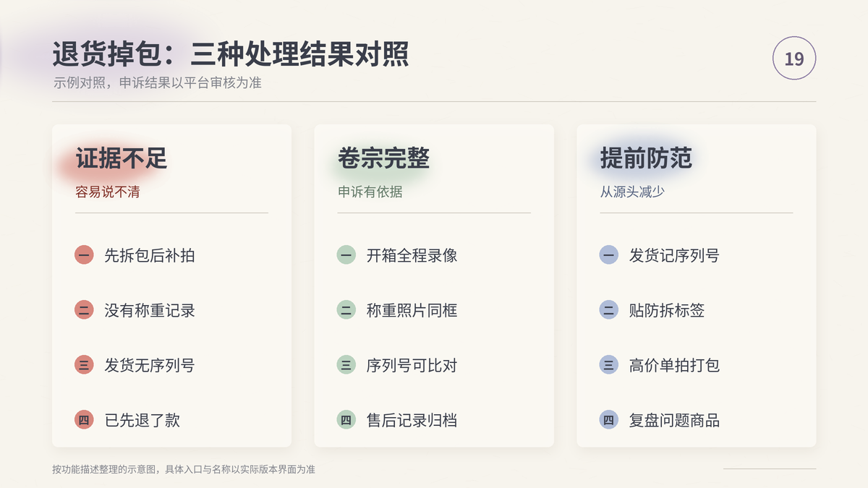
Task: Select the text 开箱全程录像
Action: (412, 255)
